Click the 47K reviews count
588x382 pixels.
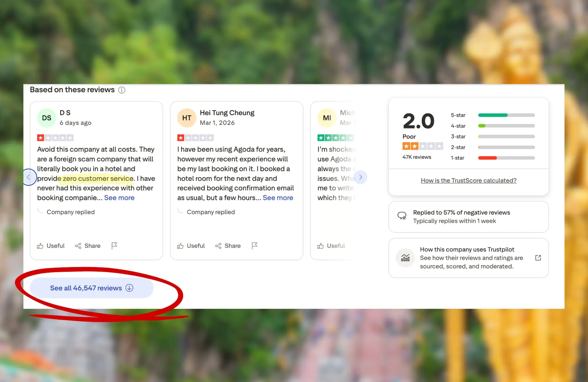[417, 157]
